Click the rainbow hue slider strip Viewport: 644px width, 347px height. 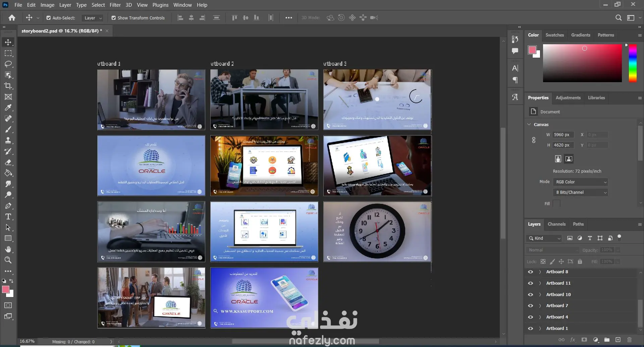[x=633, y=63]
